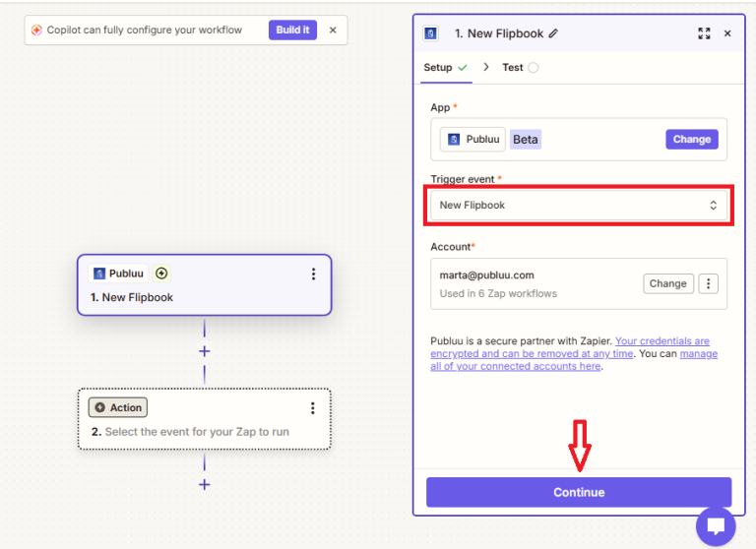Click the trigger lightning icon on Publuu card
756x549 pixels.
[161, 274]
